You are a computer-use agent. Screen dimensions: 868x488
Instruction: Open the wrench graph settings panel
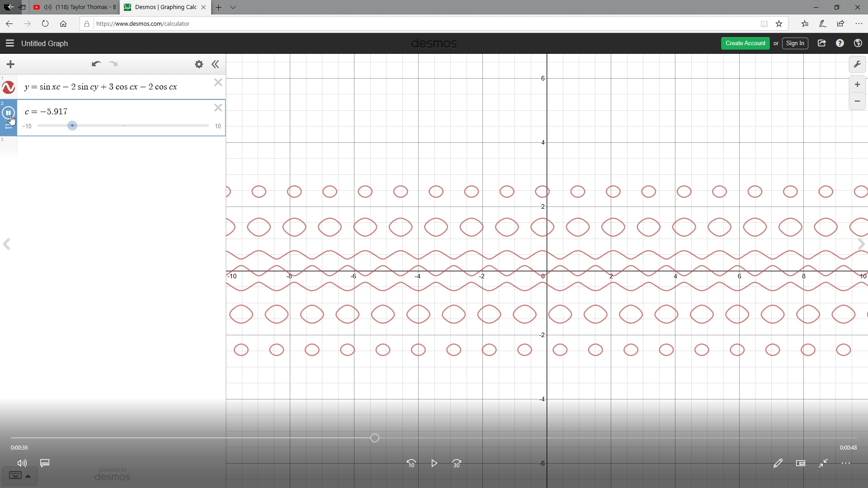(858, 64)
